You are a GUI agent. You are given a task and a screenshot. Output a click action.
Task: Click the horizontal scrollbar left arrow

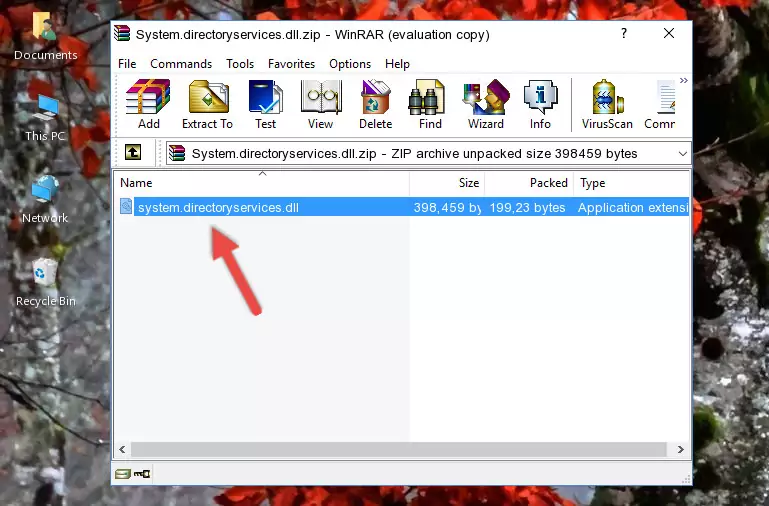coord(122,449)
